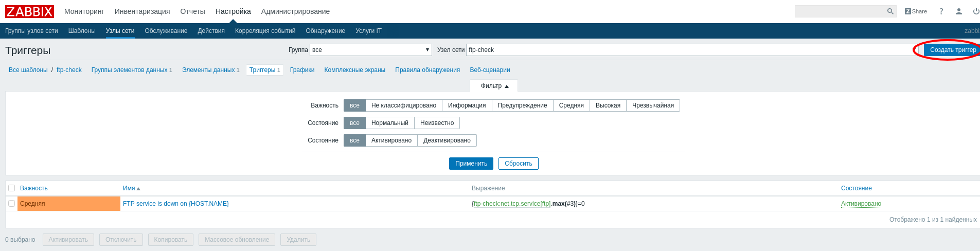Image resolution: width=980 pixels, height=251 pixels.
Task: Sort triggers by the Имя column arrow
Action: coord(138,189)
